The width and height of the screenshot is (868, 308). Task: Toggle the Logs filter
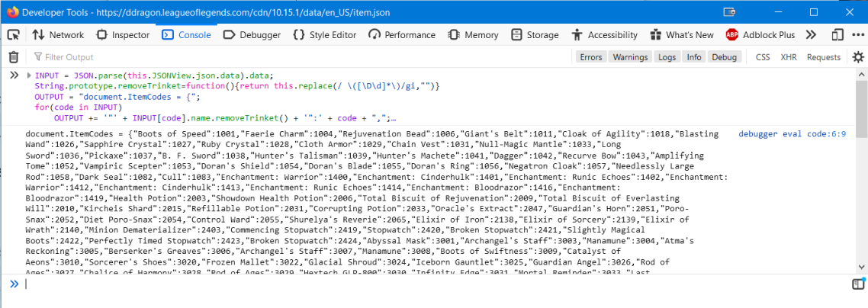click(667, 57)
